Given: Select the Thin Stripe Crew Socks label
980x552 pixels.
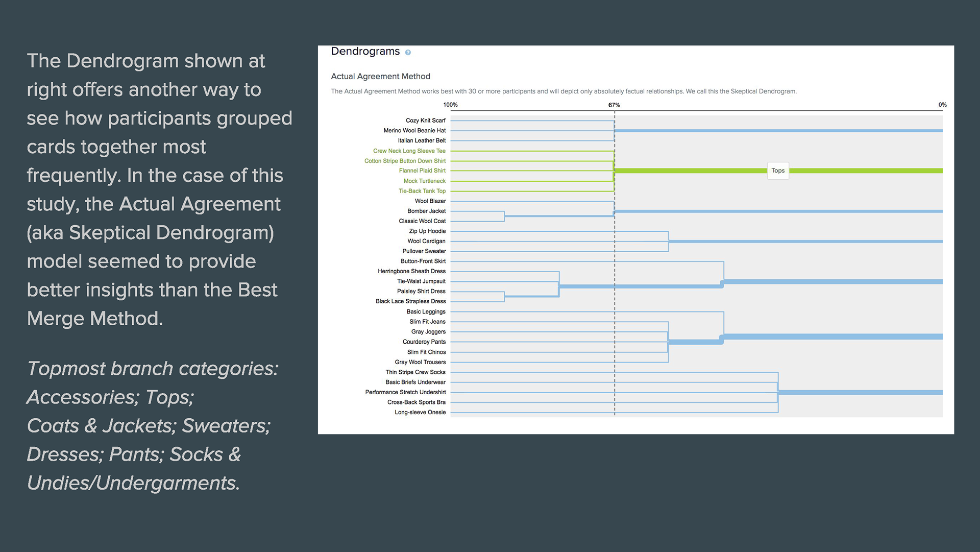Looking at the screenshot, I should 415,372.
